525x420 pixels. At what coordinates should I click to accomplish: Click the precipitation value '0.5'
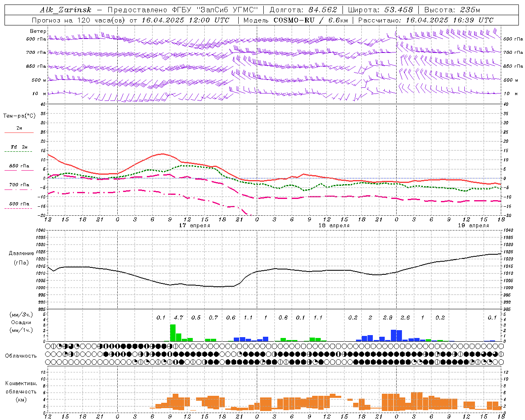196,317
